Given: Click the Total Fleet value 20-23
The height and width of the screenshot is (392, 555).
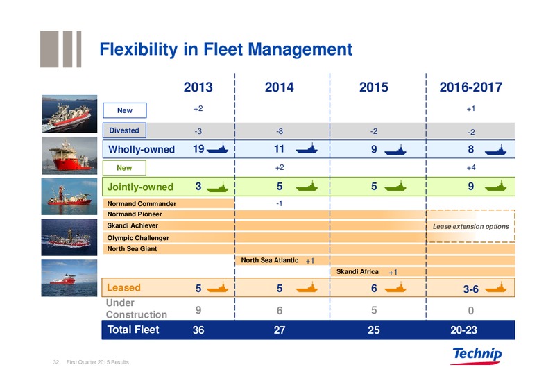Looking at the screenshot, I should pyautogui.click(x=463, y=330).
